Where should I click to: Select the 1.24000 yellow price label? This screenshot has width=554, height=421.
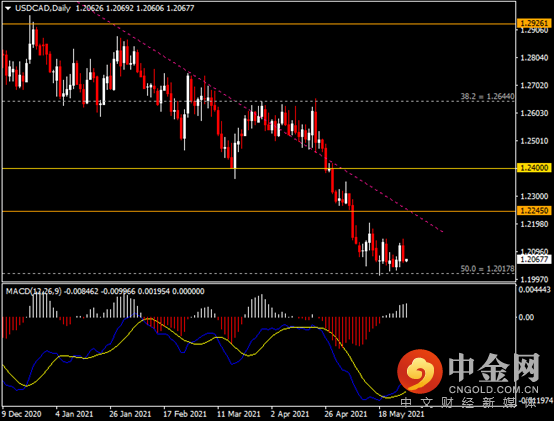(x=534, y=168)
